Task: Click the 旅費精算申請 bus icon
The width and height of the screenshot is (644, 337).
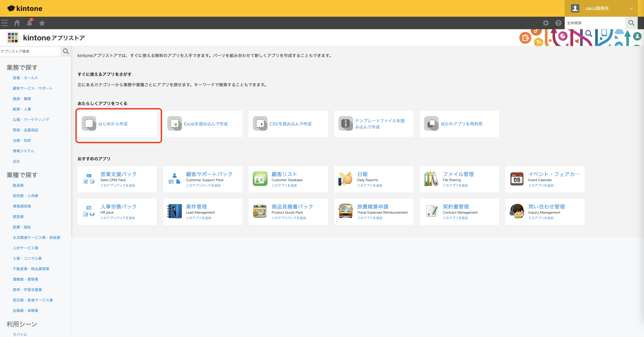Action: click(x=345, y=211)
